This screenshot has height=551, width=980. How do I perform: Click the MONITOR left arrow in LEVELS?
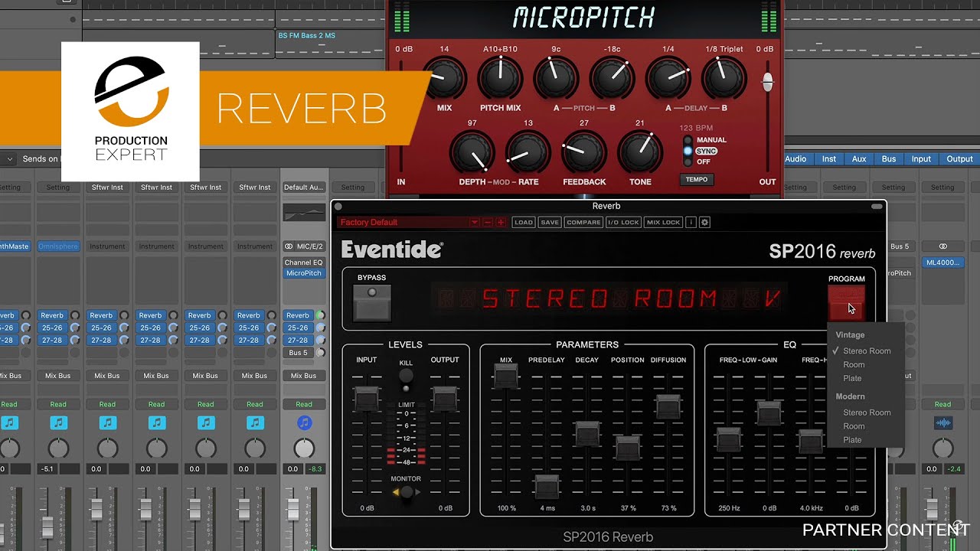[397, 493]
